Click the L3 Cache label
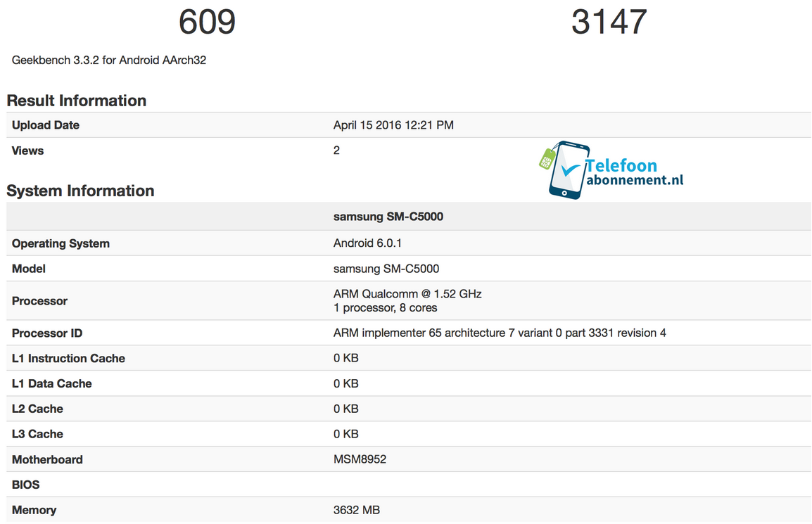 click(x=37, y=434)
